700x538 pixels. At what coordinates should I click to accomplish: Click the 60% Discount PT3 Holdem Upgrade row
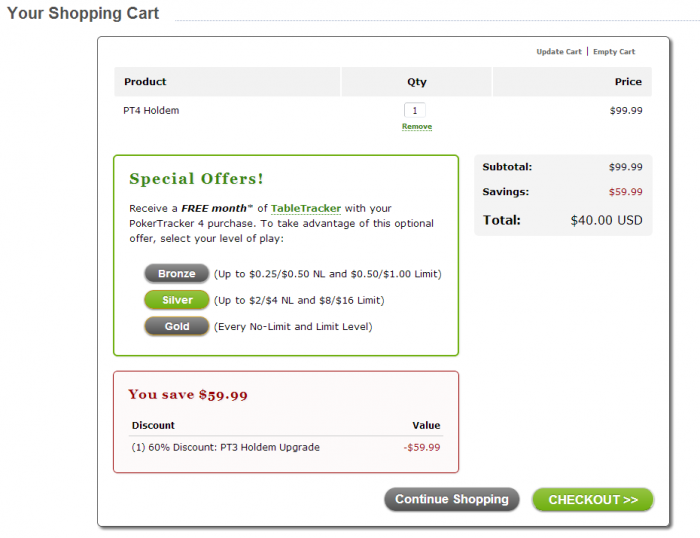click(x=226, y=447)
